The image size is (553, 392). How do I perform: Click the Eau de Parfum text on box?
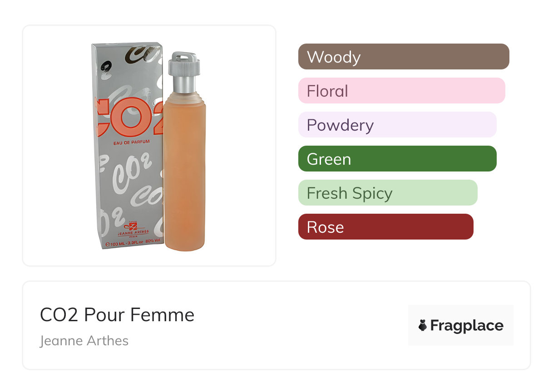[131, 142]
